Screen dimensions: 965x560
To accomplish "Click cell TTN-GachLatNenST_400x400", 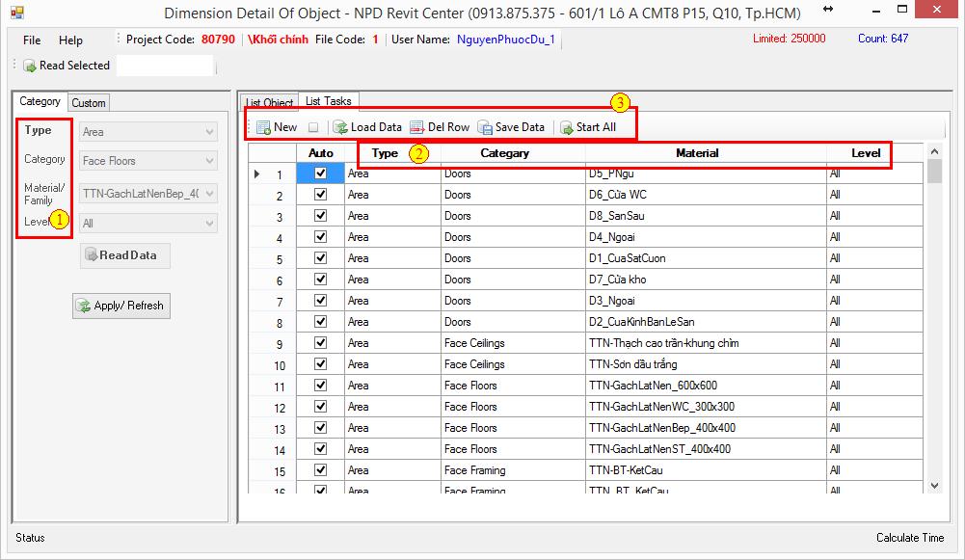I will [x=706, y=449].
